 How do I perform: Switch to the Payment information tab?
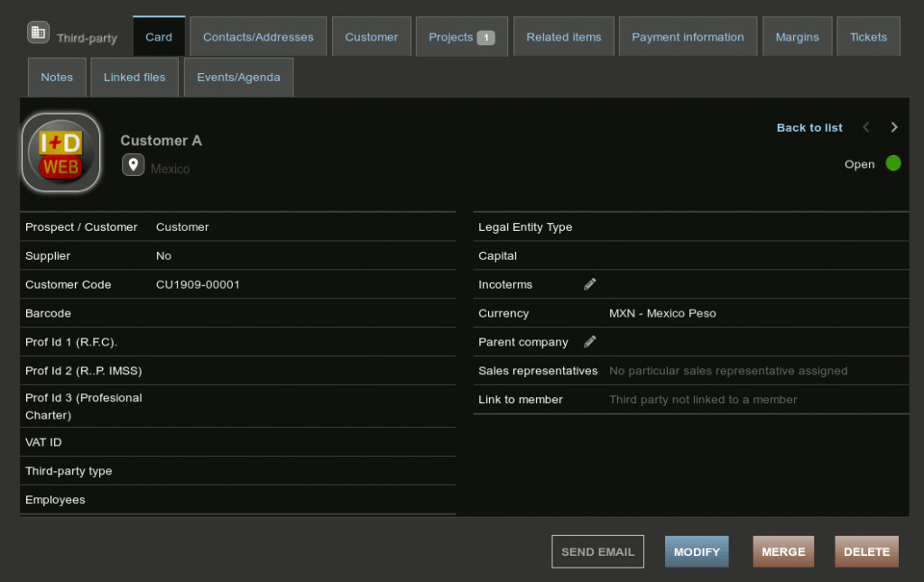pos(688,37)
